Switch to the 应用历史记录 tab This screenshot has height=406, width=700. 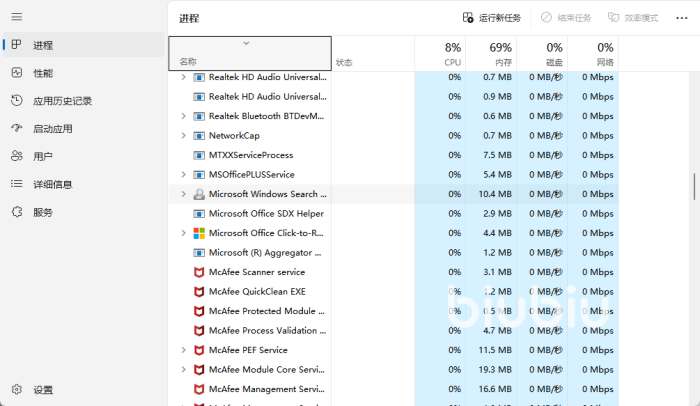click(83, 100)
